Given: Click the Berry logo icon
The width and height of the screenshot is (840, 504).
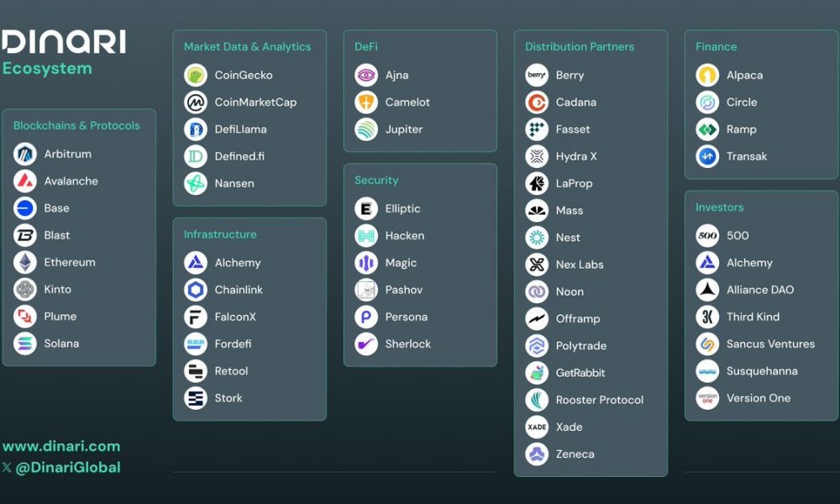Looking at the screenshot, I should coord(537,75).
